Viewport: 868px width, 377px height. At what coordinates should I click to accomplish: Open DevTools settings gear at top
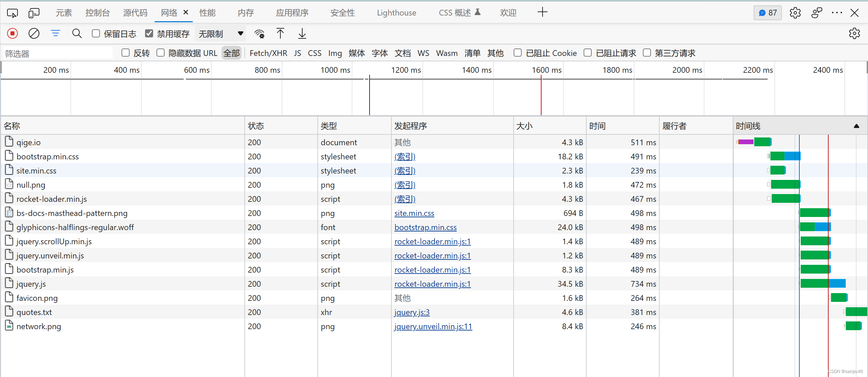[x=795, y=13]
